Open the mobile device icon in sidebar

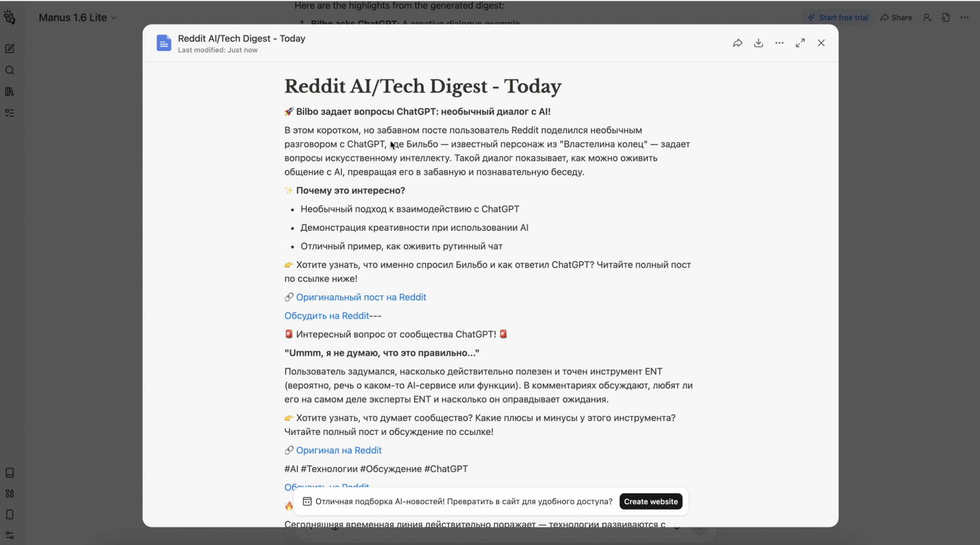point(9,514)
